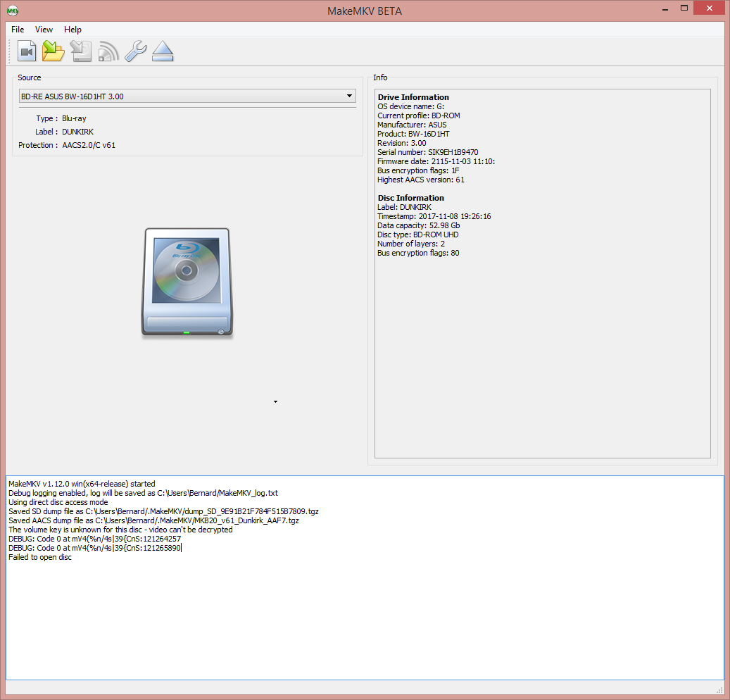Click DEBUG log line ending in 121265890
The image size is (730, 700).
pos(94,548)
